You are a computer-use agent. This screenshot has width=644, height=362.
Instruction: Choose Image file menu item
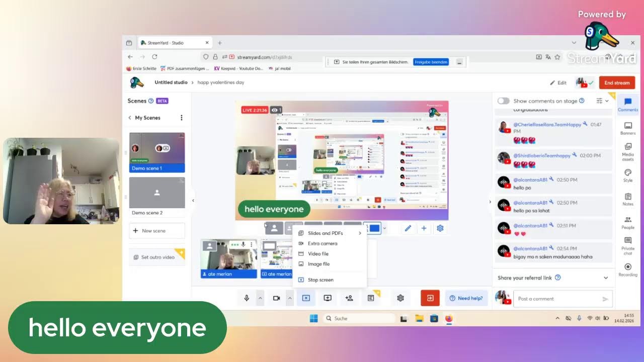[330, 264]
